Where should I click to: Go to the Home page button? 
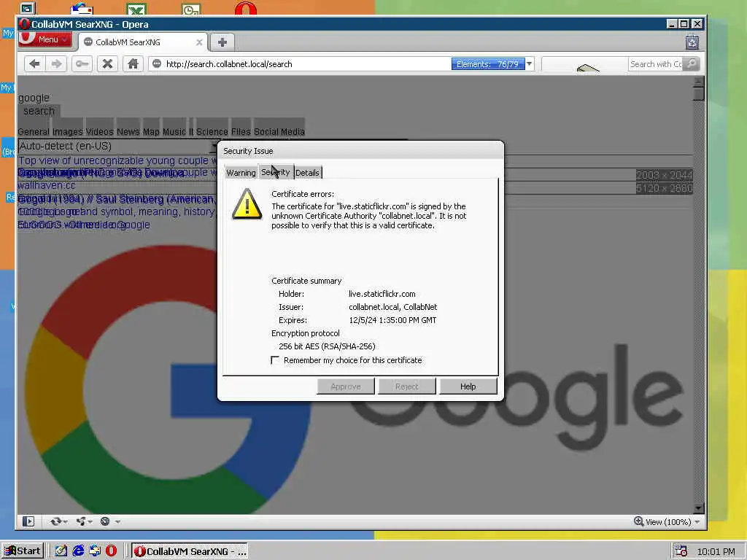133,64
